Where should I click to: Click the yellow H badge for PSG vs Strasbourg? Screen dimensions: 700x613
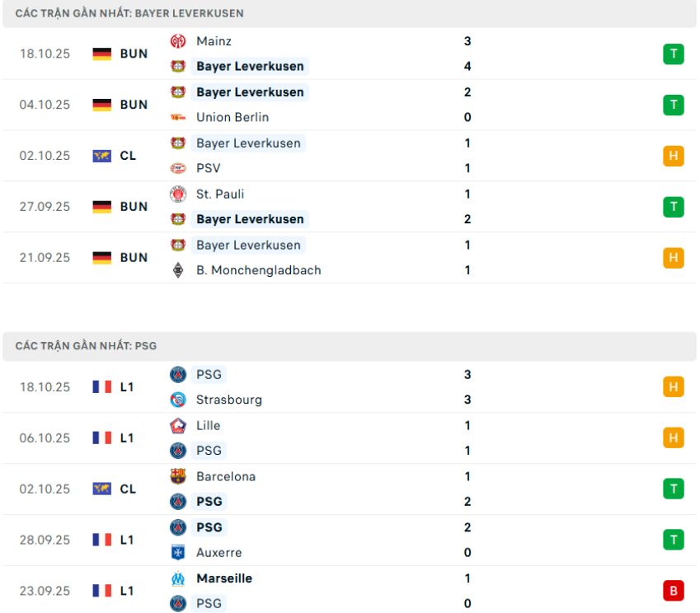[674, 386]
